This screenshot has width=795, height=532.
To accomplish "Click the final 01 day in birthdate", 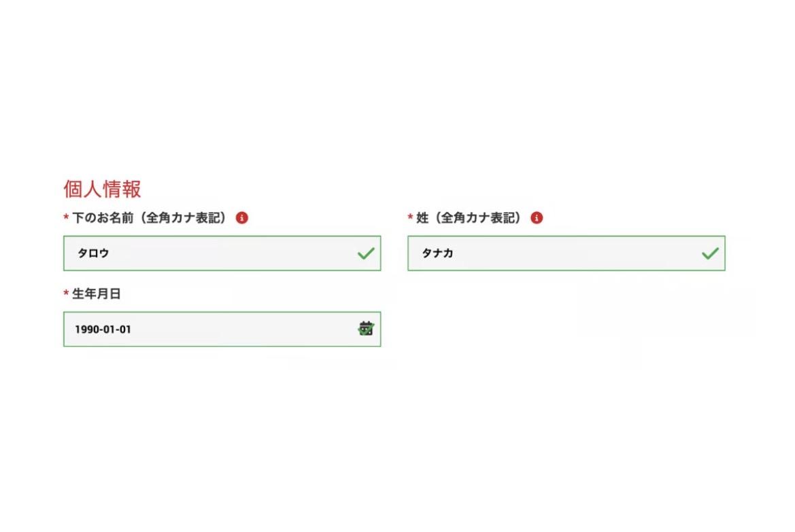I will 125,330.
